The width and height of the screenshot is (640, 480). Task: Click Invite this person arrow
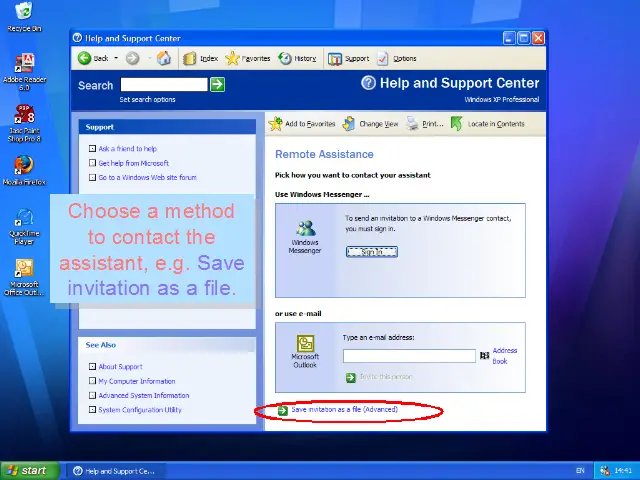click(351, 378)
